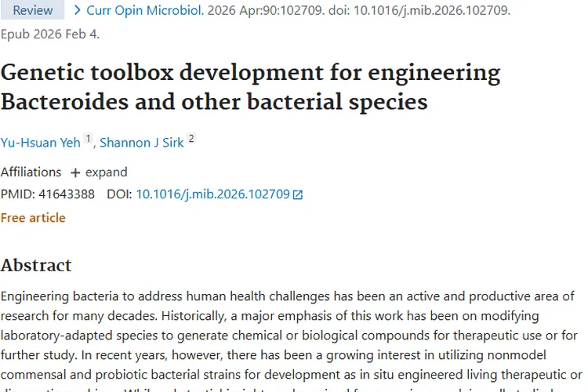
Task: Click the Free article label
Action: [33, 217]
